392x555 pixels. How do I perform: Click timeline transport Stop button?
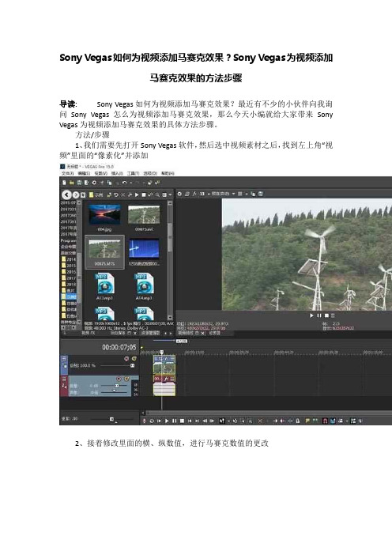[x=182, y=421]
